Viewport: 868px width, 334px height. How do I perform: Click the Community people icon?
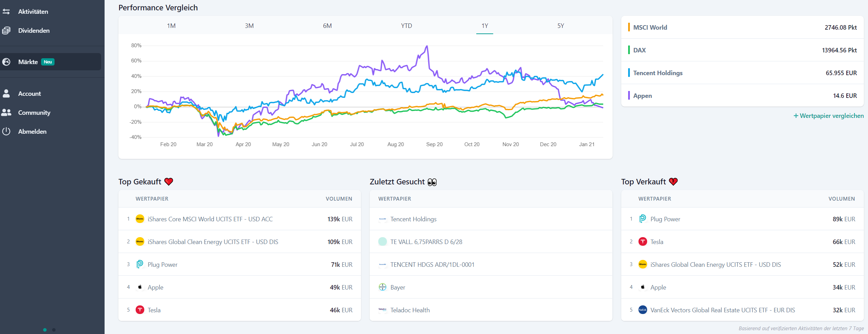tap(6, 112)
